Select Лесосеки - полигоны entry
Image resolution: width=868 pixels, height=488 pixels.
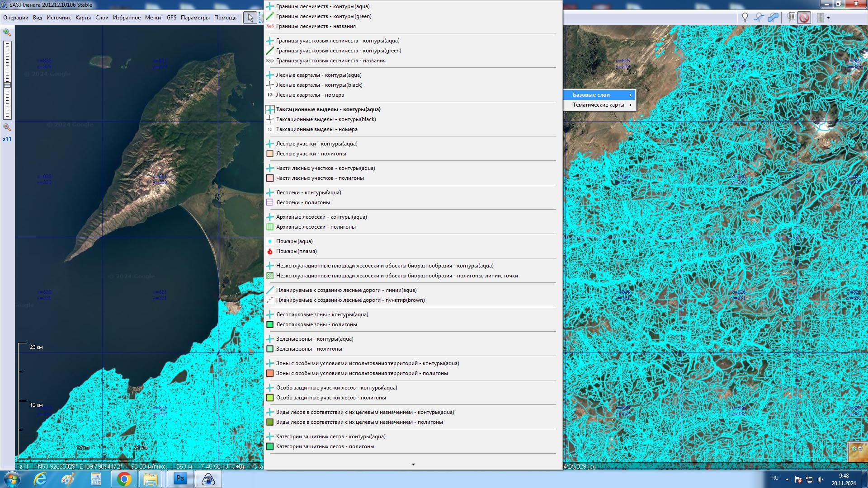[x=303, y=202]
